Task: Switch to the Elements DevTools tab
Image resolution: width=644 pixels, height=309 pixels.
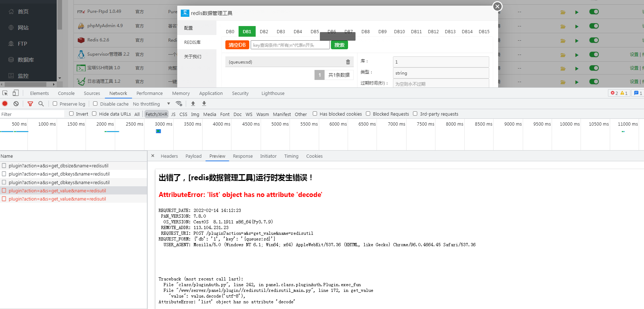Action: tap(40, 93)
